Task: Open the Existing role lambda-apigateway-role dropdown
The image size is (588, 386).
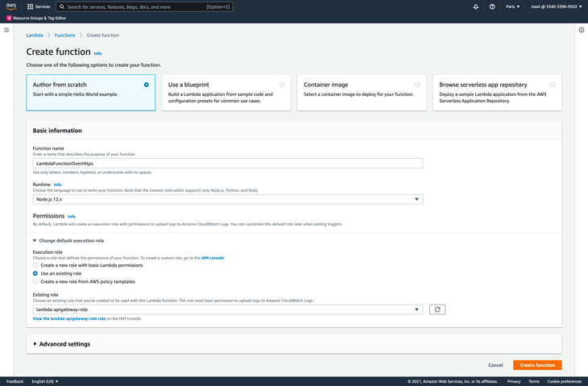Action: point(228,309)
